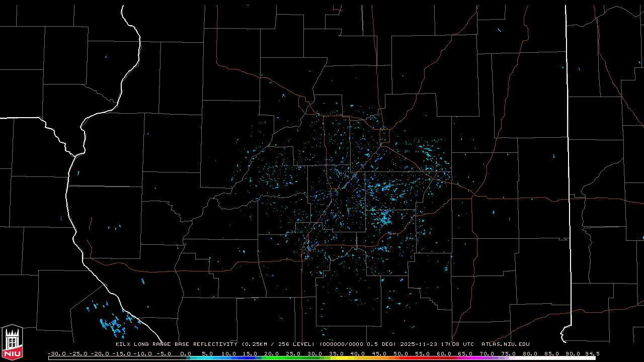Click the 0.0 label on color scale
The width and height of the screenshot is (644, 362).
186,353
